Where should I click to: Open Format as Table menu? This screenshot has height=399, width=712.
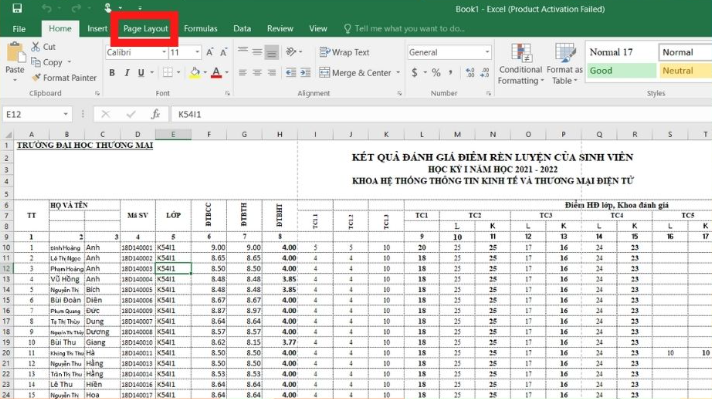[x=564, y=64]
